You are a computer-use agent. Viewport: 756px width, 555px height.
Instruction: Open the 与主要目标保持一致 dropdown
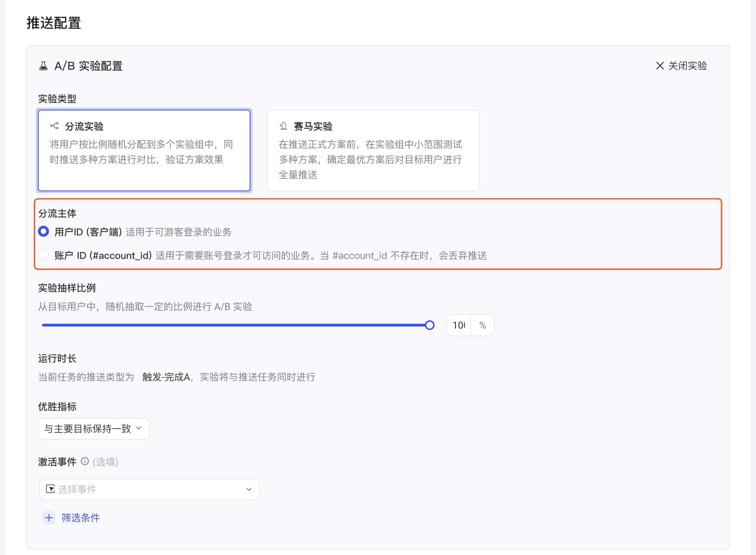point(93,429)
